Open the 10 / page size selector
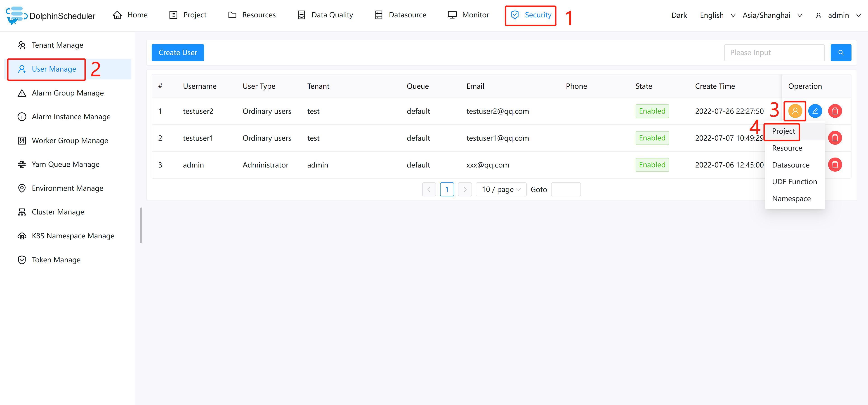The width and height of the screenshot is (868, 405). point(501,190)
